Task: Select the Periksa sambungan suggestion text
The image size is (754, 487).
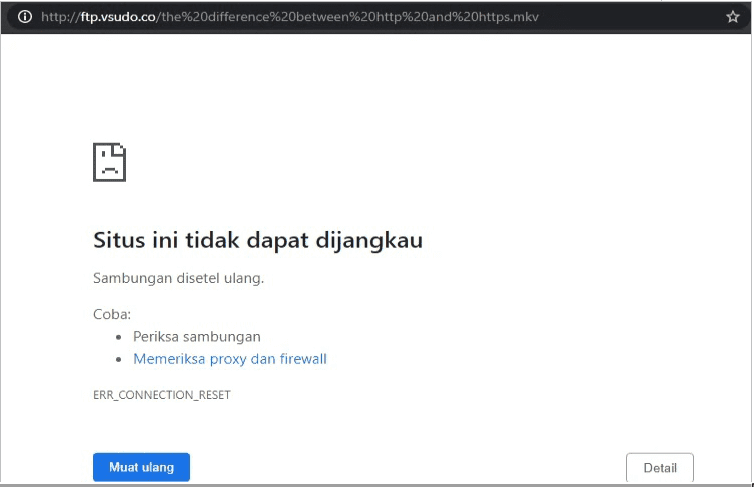Action: (x=196, y=337)
